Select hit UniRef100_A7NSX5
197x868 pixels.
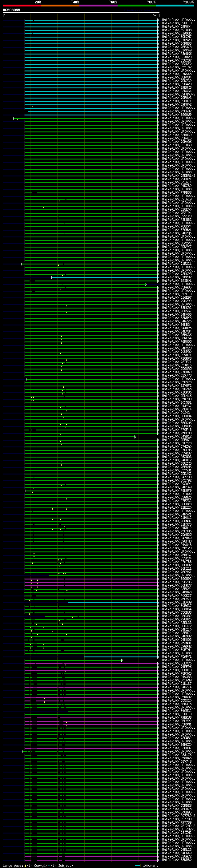coord(177,74)
